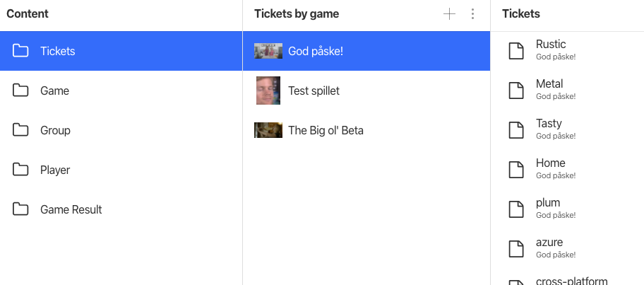Click the Game Result folder icon
Image resolution: width=644 pixels, height=285 pixels.
coord(20,209)
